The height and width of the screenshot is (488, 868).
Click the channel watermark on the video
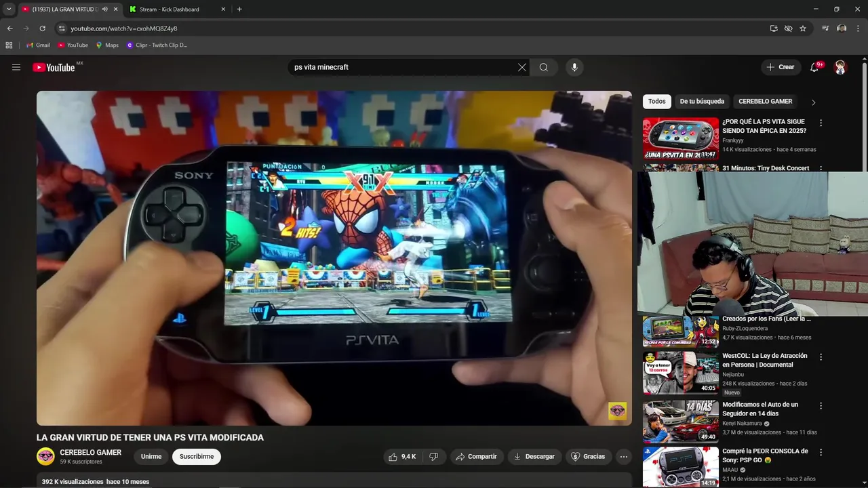coord(617,411)
